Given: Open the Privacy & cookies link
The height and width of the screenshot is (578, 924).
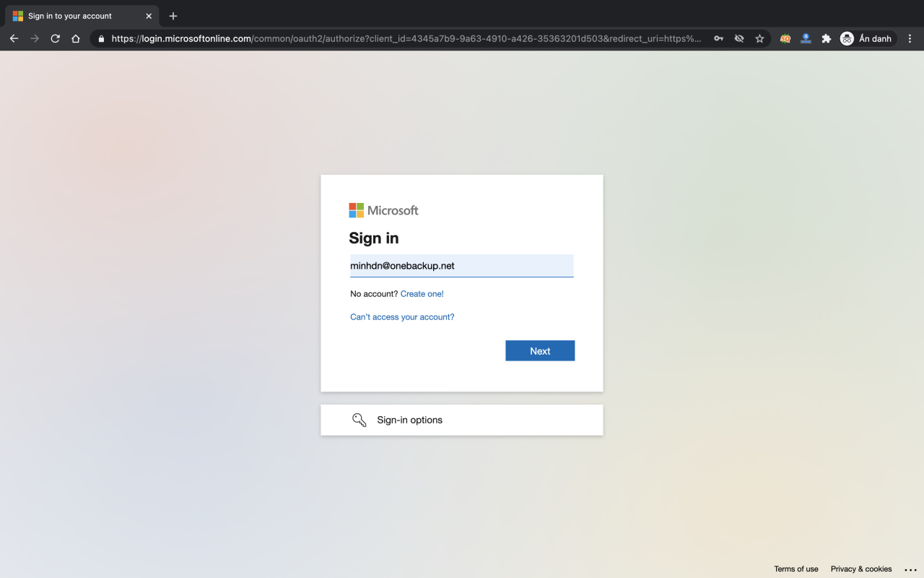Looking at the screenshot, I should tap(861, 569).
